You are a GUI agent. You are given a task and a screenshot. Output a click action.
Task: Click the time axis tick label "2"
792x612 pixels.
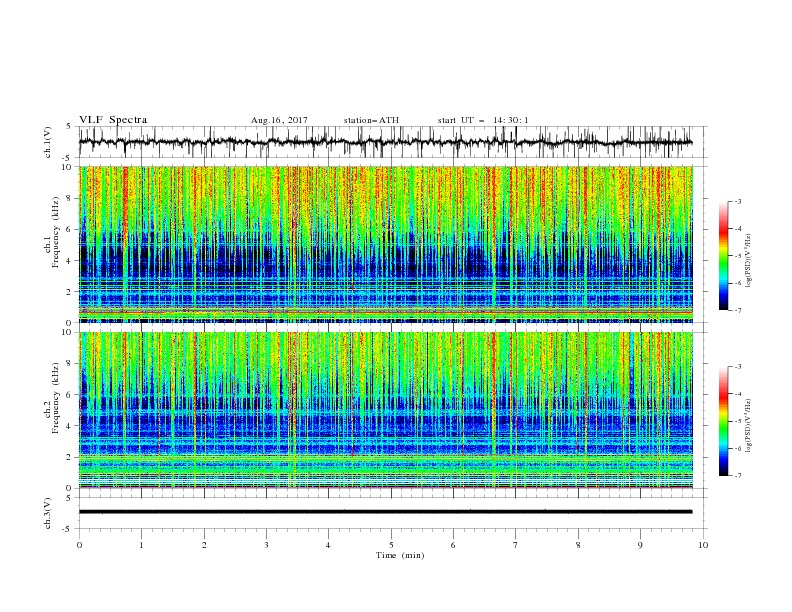coord(204,545)
